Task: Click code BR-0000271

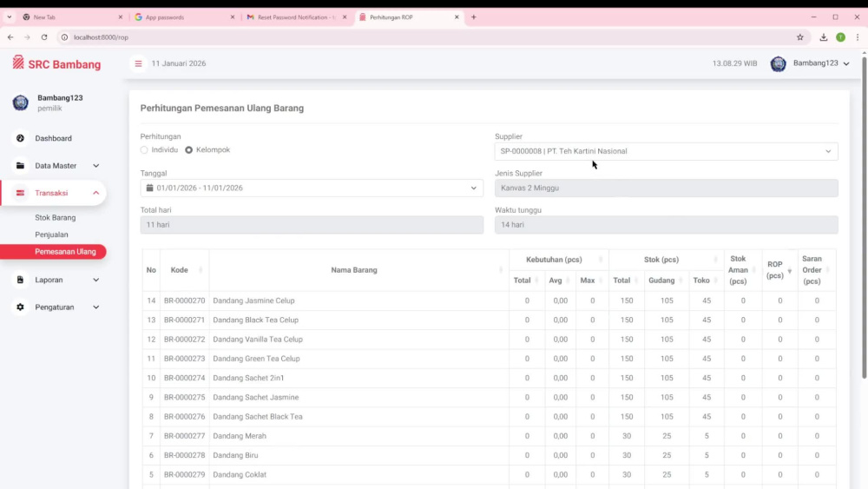Action: [184, 320]
